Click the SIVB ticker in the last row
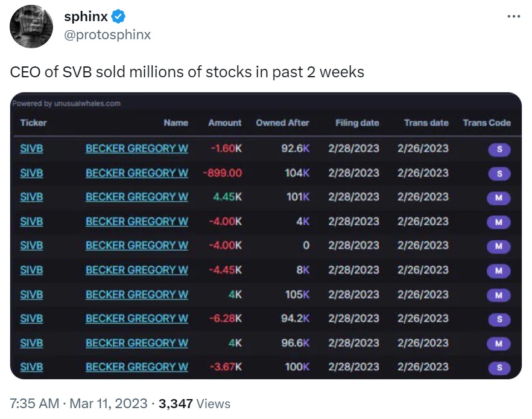This screenshot has width=532, height=419. click(x=31, y=366)
